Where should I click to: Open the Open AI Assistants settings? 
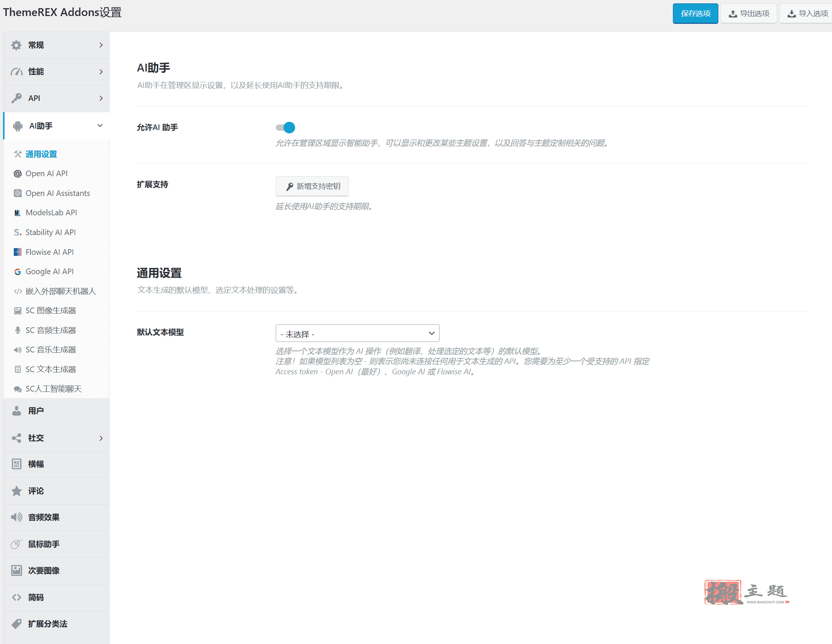(x=57, y=193)
